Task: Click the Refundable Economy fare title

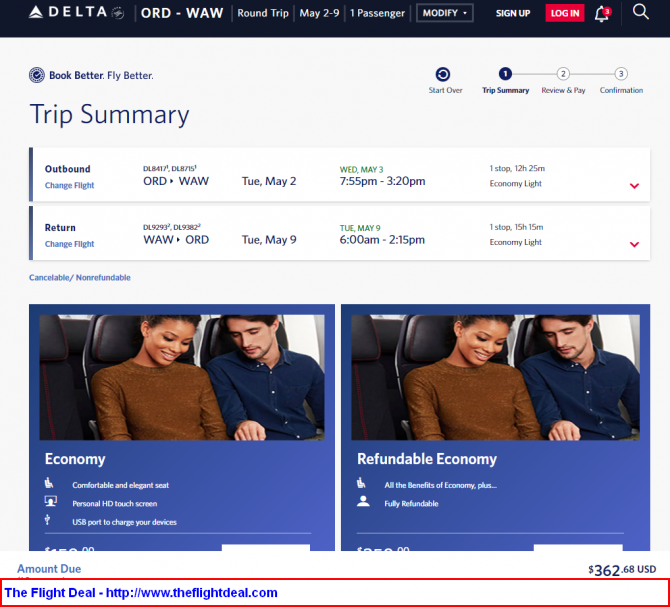Action: [x=426, y=459]
